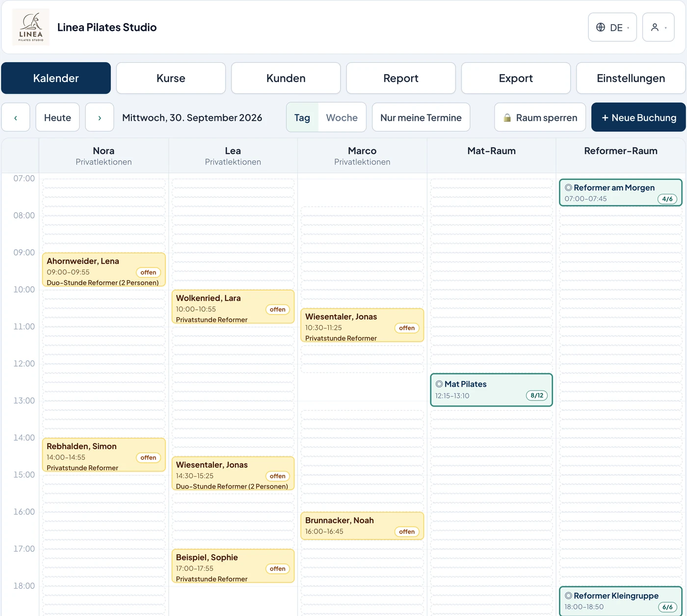
Task: Click the lock icon on Raum sperren
Action: pyautogui.click(x=507, y=118)
